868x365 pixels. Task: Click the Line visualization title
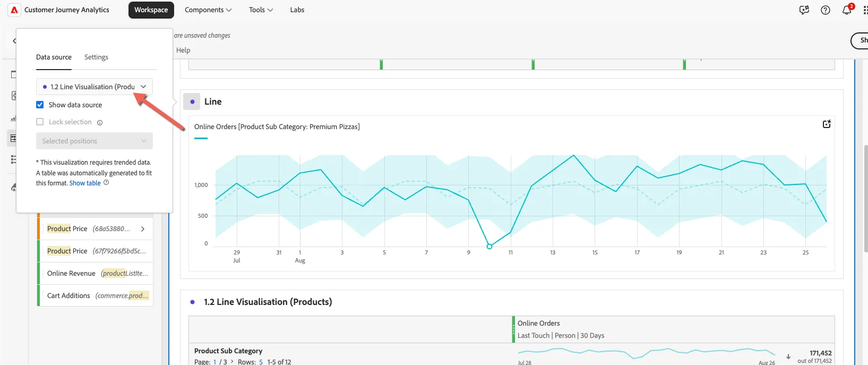tap(213, 101)
